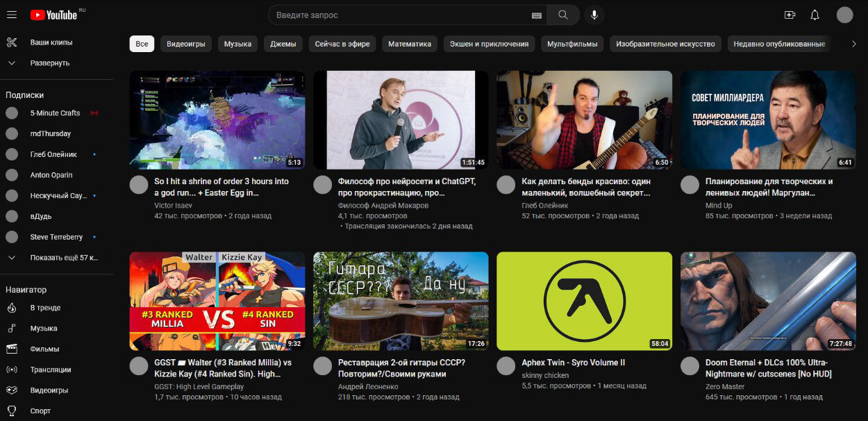The height and width of the screenshot is (421, 868).
Task: Open GGST: High Level Gameplay channel
Action: [199, 386]
